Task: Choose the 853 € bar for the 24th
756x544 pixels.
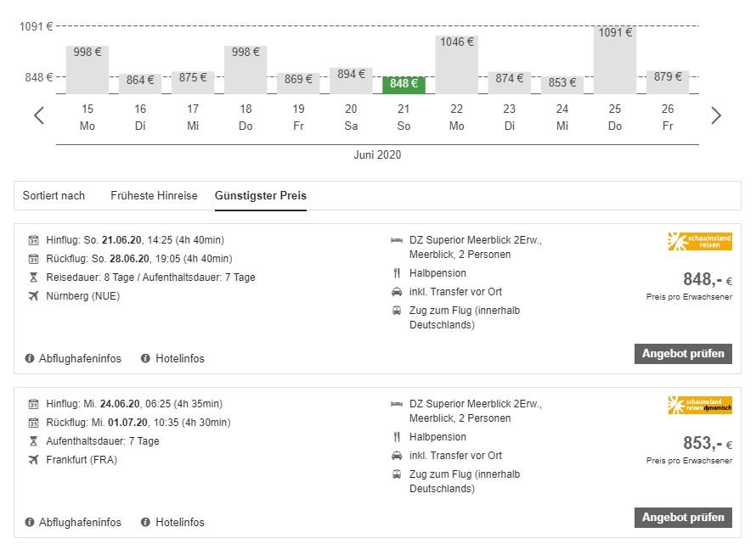Action: [x=562, y=83]
